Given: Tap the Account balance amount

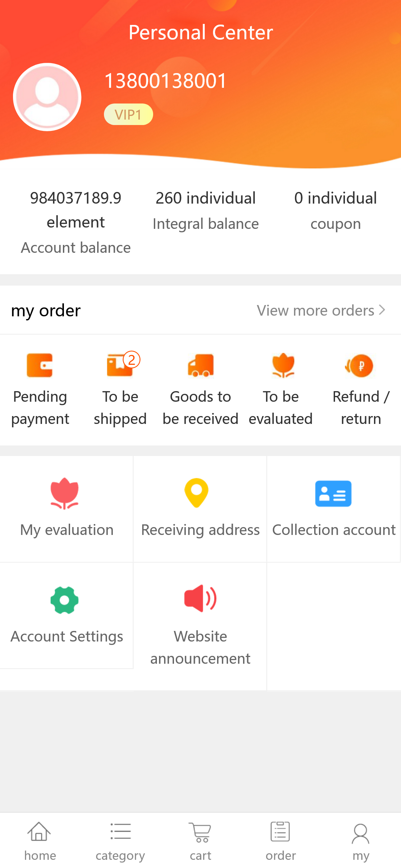Looking at the screenshot, I should (x=76, y=209).
